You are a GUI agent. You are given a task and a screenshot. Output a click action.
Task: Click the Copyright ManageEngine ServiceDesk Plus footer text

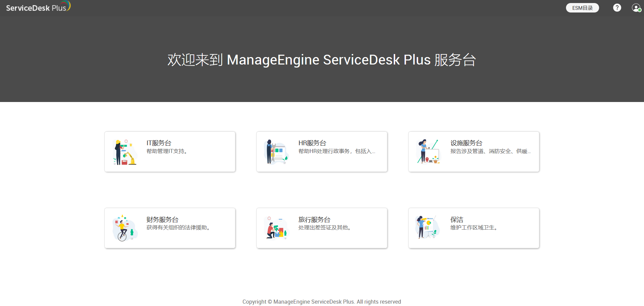(322, 302)
